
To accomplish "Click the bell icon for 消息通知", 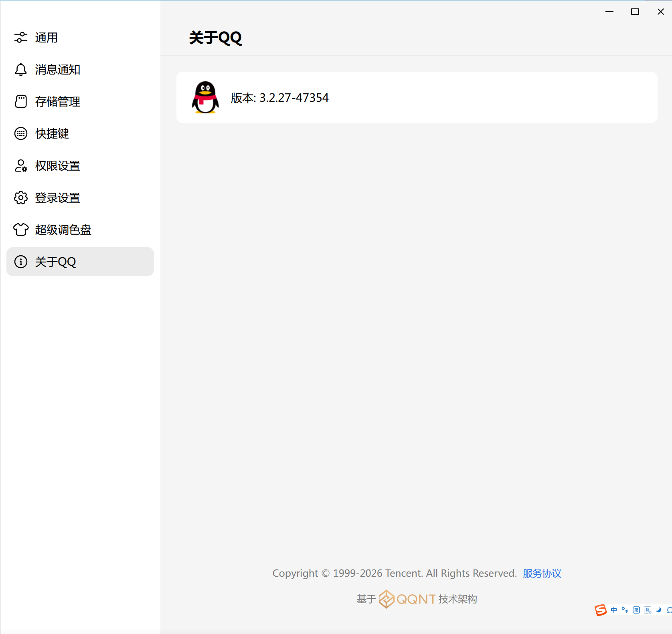I will 21,69.
